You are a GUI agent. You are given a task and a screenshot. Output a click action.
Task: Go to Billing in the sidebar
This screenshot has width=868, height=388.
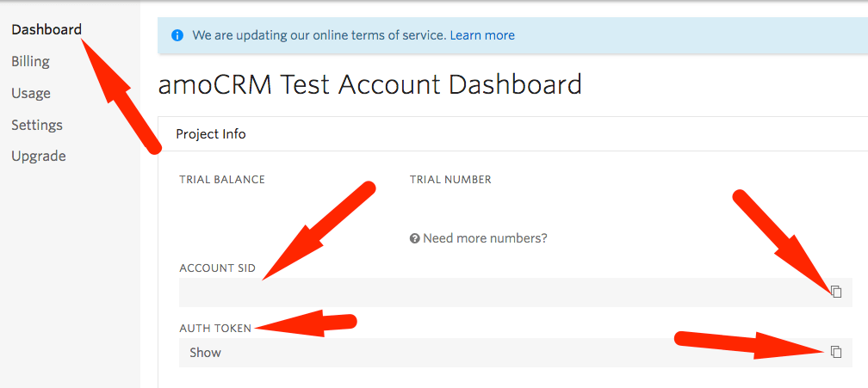(x=30, y=61)
